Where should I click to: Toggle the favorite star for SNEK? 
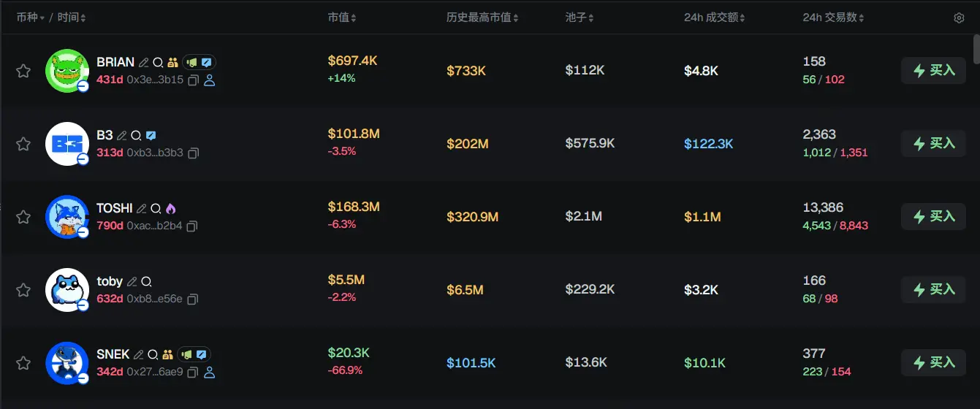click(x=23, y=363)
